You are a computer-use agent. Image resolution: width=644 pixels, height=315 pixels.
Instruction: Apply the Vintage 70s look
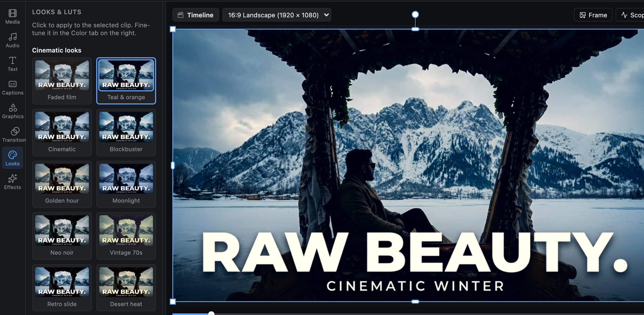click(126, 236)
